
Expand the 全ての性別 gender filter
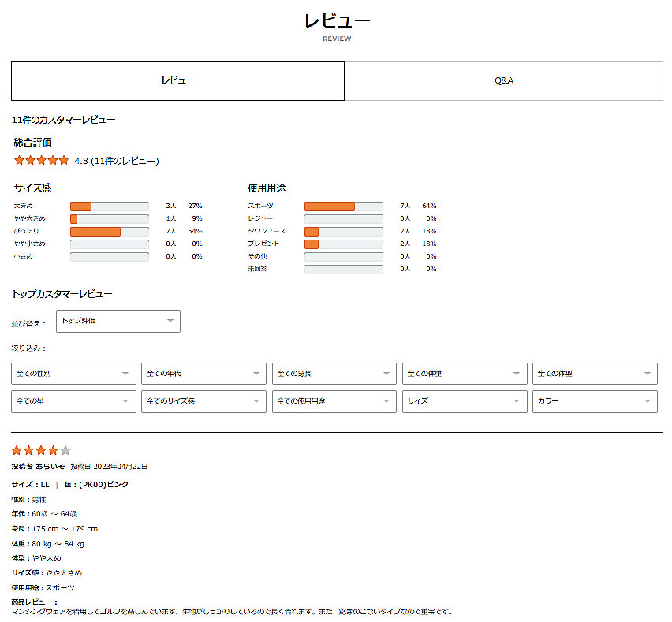pyautogui.click(x=73, y=374)
